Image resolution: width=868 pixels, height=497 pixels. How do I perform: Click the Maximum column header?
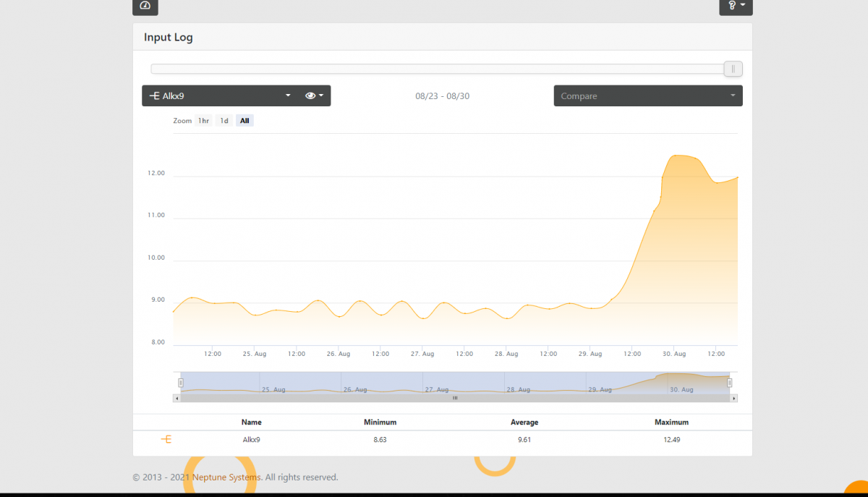(x=671, y=422)
